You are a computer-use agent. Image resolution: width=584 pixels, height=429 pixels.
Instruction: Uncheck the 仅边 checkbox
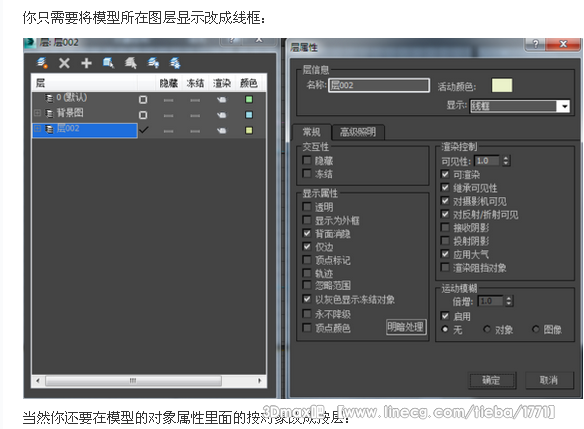307,247
